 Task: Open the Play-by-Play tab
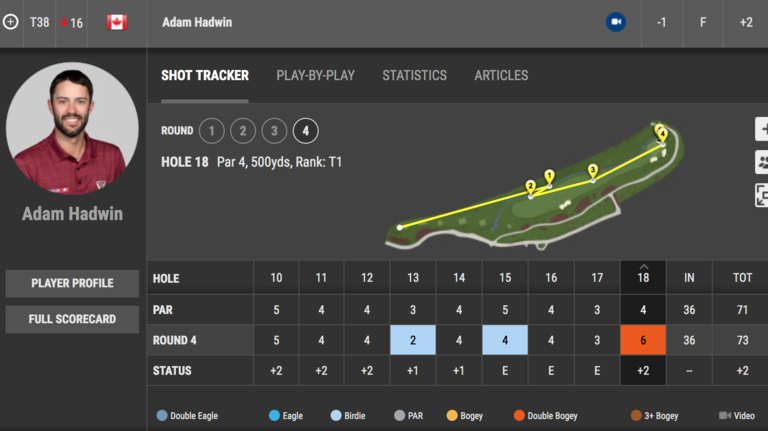[315, 75]
